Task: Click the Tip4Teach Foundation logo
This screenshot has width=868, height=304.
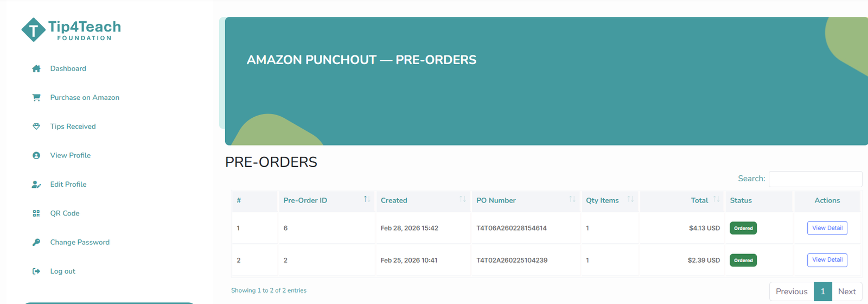Action: point(71,30)
